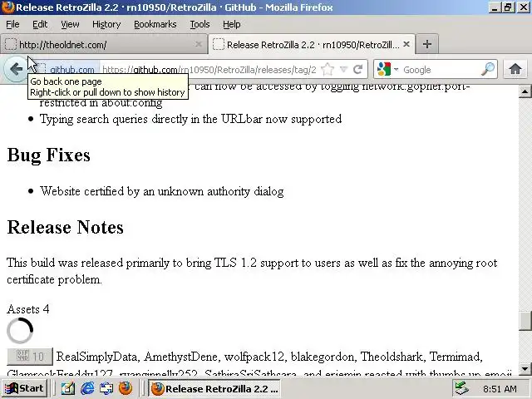The height and width of the screenshot is (399, 532).
Task: Click the Bug Fixes heading
Action: (x=48, y=155)
